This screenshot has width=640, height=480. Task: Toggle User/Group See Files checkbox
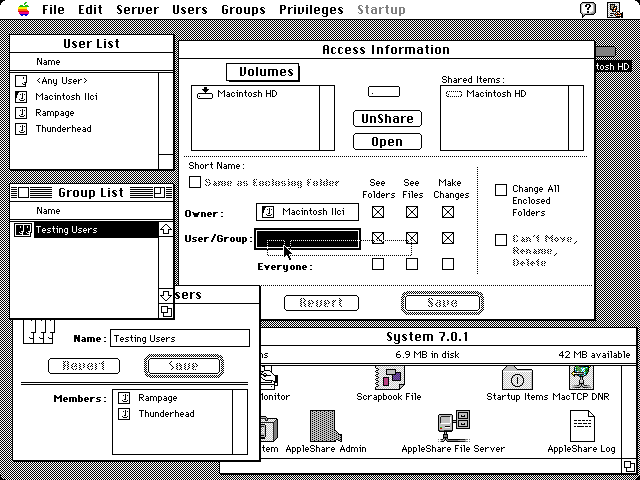412,238
